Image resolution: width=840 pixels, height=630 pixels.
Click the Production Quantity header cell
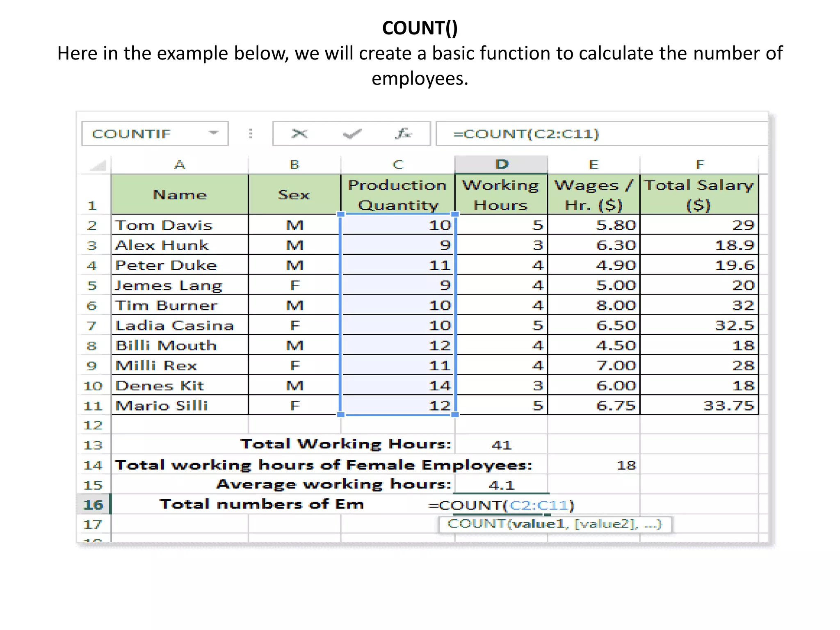tap(398, 194)
